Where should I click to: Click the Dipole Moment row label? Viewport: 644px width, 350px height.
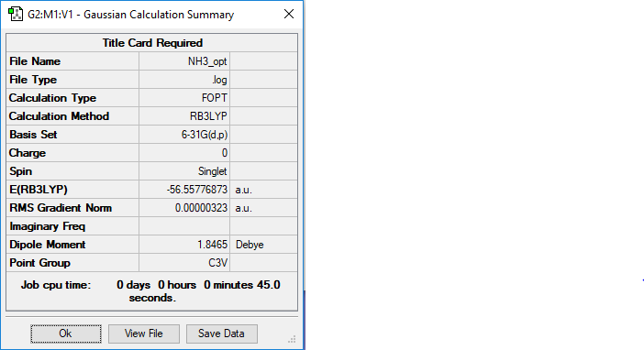tap(48, 245)
